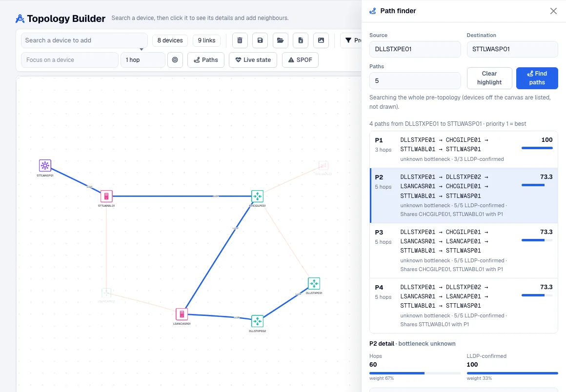Click the P1 score bar at 100
Image resolution: width=566 pixels, height=392 pixels.
pos(537,148)
